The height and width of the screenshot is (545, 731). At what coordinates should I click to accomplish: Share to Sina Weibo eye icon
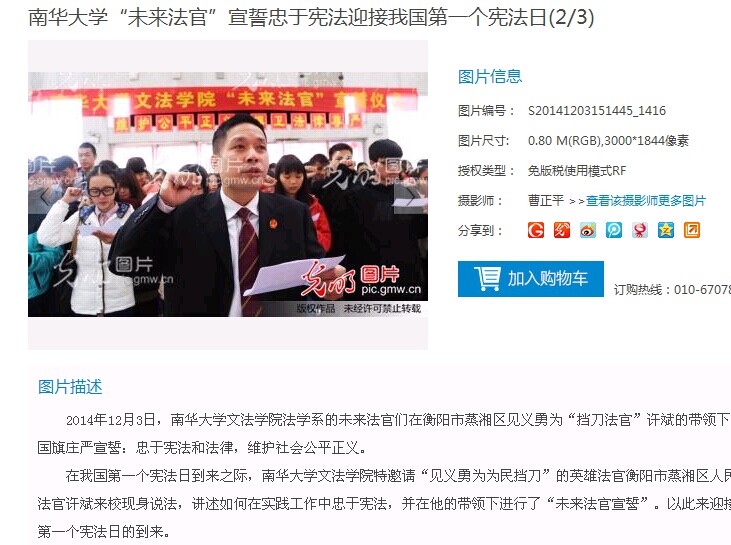(x=588, y=230)
